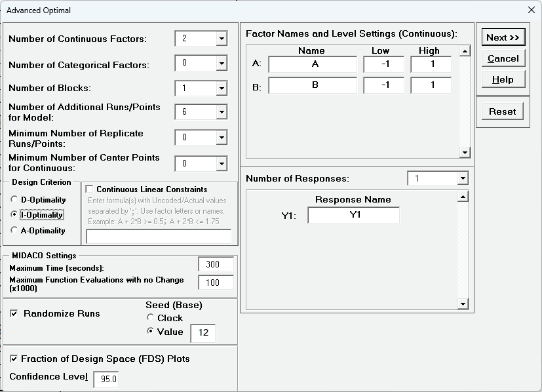The width and height of the screenshot is (542, 392).
Task: Choose A-Optimality design criterion
Action: (x=14, y=230)
